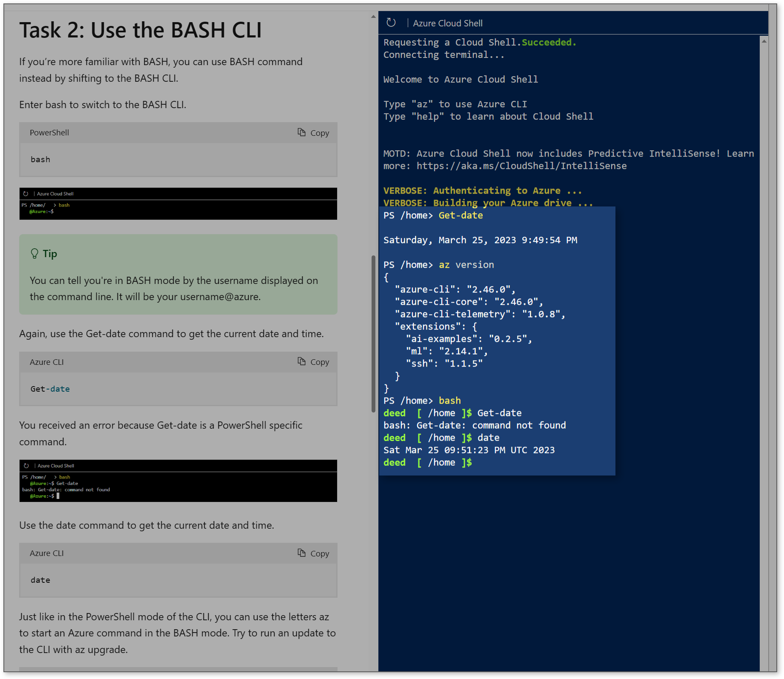Click the instructions pane scrollbar thumb

373,334
